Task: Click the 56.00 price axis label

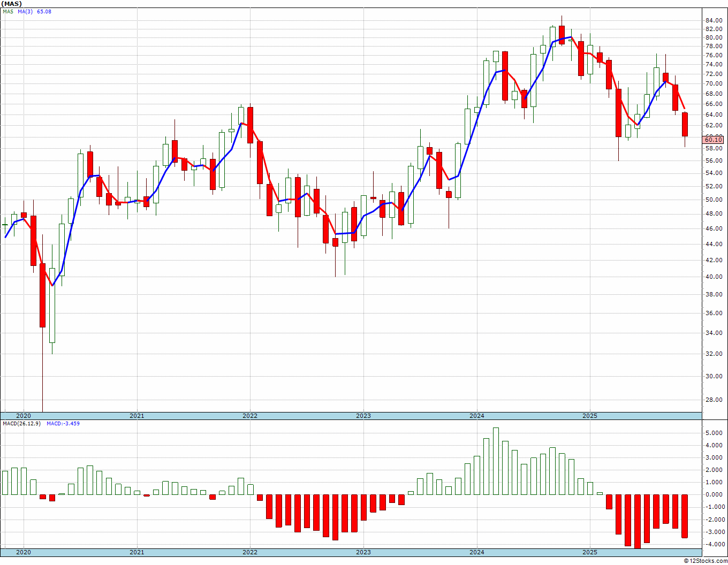Action: point(714,161)
